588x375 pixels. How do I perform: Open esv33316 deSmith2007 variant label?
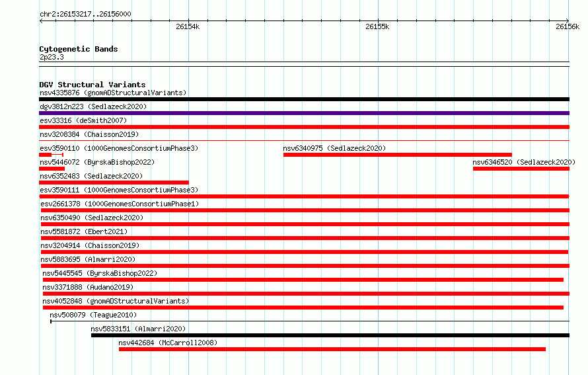83,120
